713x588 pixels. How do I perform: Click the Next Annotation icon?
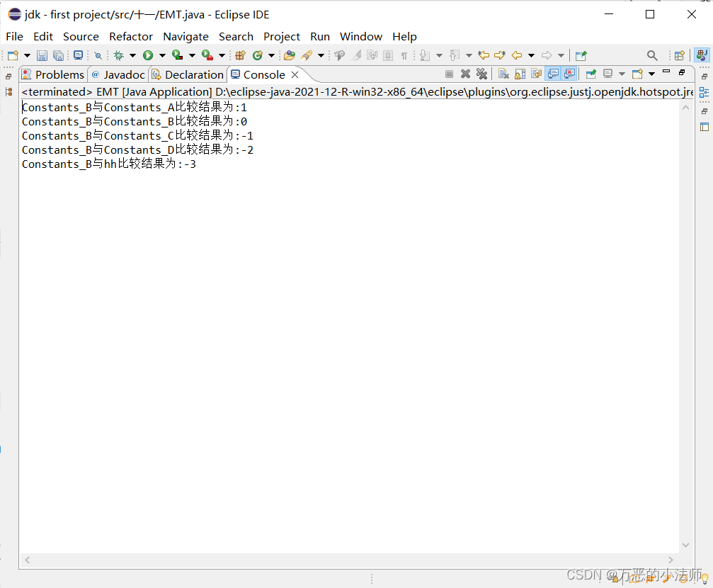[x=425, y=55]
